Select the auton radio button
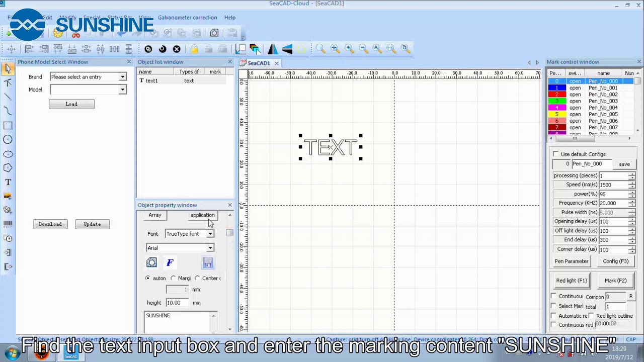This screenshot has width=644, height=362. [148, 278]
